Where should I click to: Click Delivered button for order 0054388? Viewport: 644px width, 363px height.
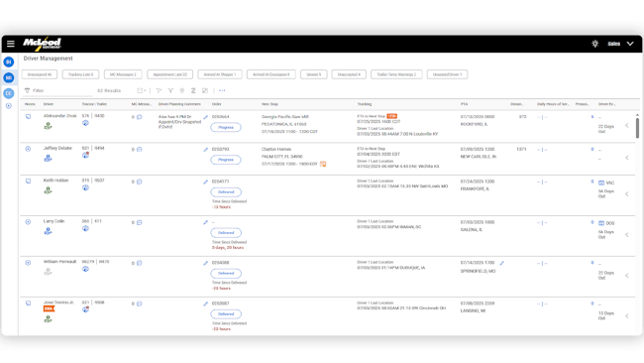pyautogui.click(x=226, y=273)
